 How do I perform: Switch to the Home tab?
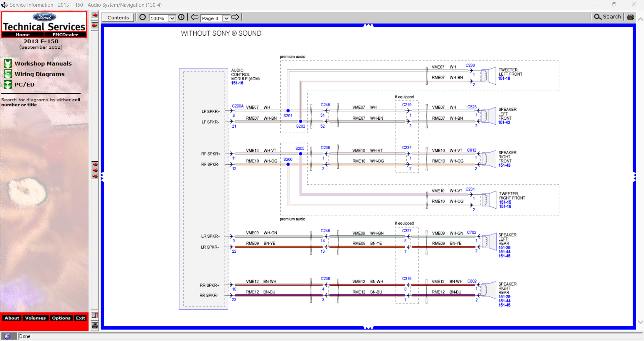tap(23, 34)
